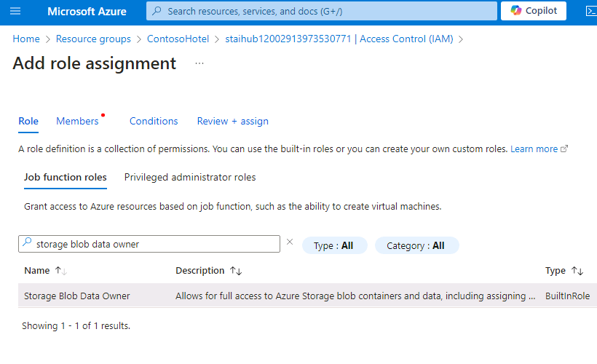Image resolution: width=597 pixels, height=364 pixels.
Task: Click the Copilot button
Action: click(534, 11)
